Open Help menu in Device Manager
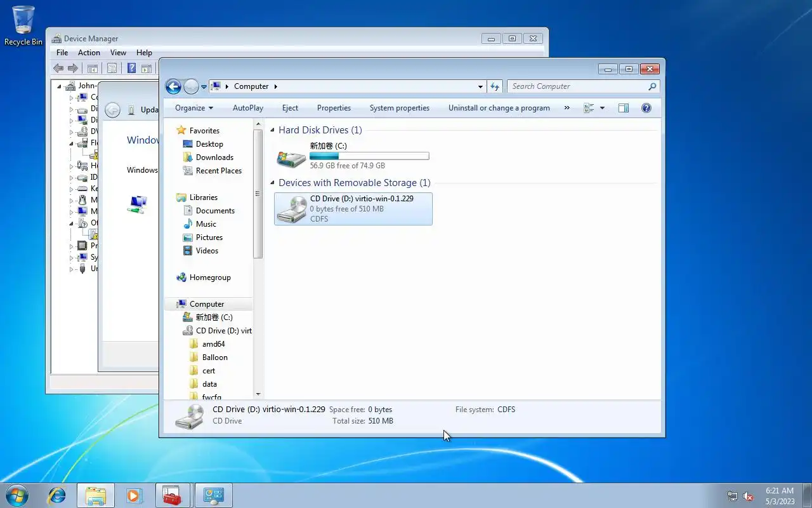812x508 pixels. [144, 53]
